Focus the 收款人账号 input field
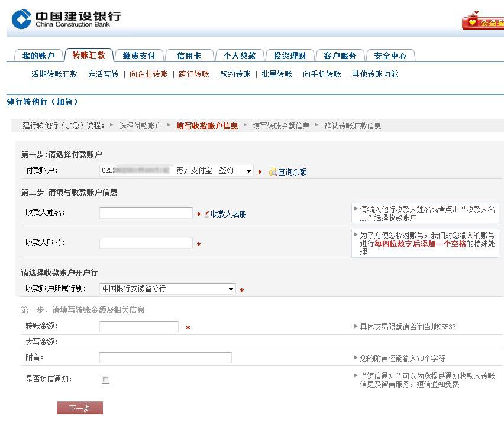Image resolution: width=504 pixels, height=422 pixels. [146, 243]
